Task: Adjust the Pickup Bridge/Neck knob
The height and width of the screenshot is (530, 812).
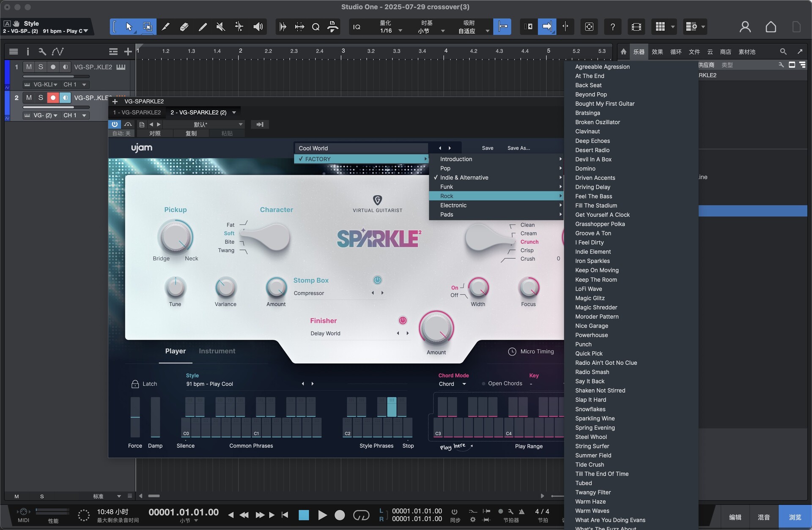Action: 175,237
